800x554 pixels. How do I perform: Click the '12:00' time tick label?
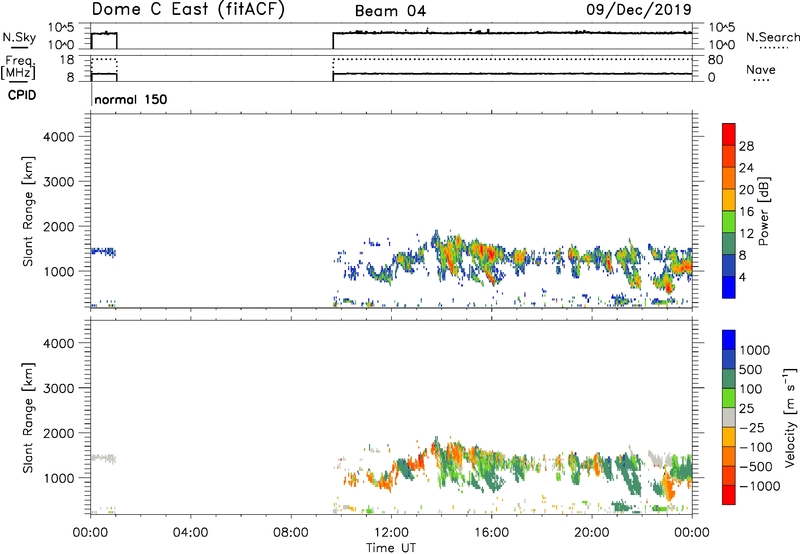(x=391, y=533)
